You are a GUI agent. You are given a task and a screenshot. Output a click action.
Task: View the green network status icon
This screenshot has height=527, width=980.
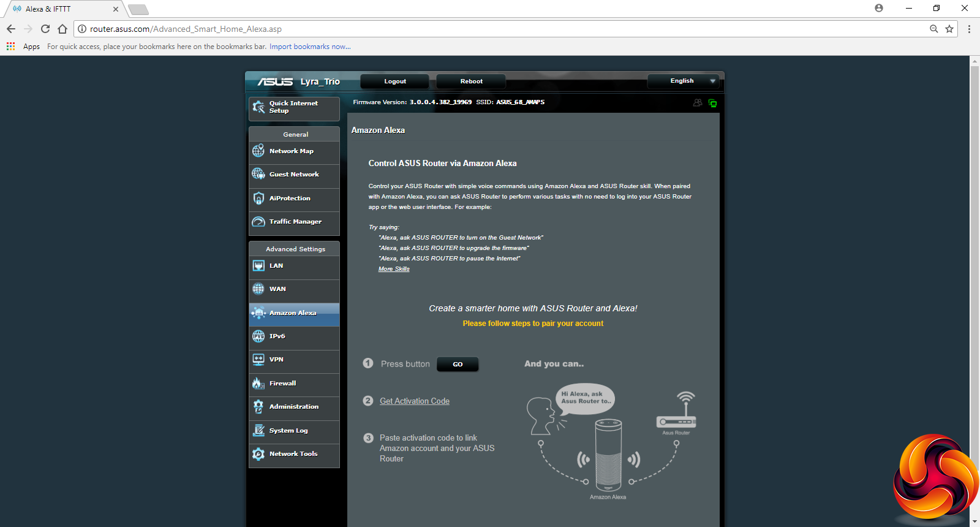pyautogui.click(x=712, y=103)
